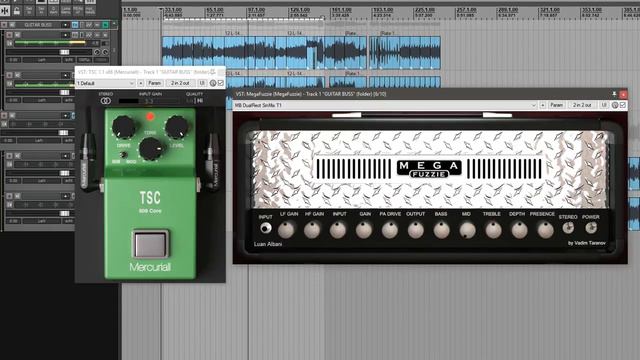The image size is (640, 360).
Task: Adjust the Treble knob on MegaFuzzie
Action: coord(493,230)
